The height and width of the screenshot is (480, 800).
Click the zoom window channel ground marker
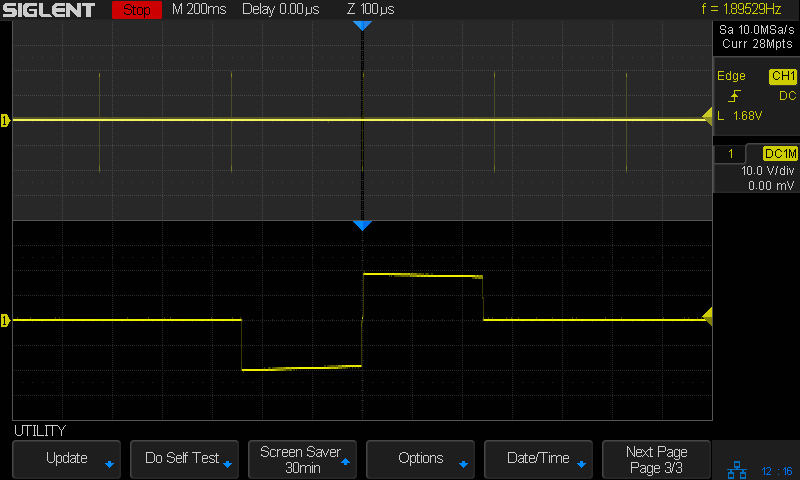5,320
